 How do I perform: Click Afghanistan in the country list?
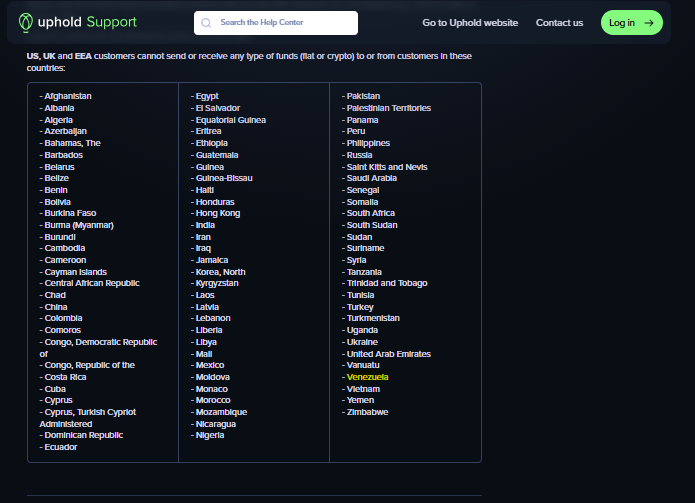coord(68,96)
